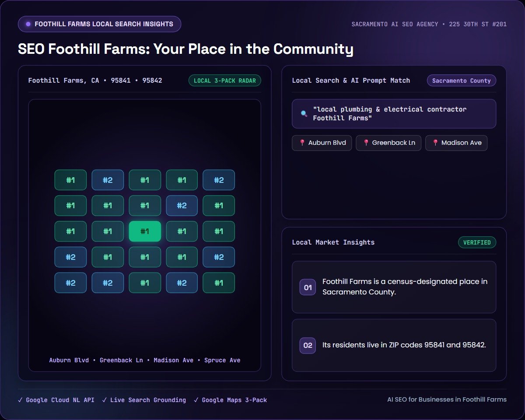Click the checkmark before Google Maps 3-Pack
Viewport: 525px width, 420px height.
pyautogui.click(x=196, y=400)
